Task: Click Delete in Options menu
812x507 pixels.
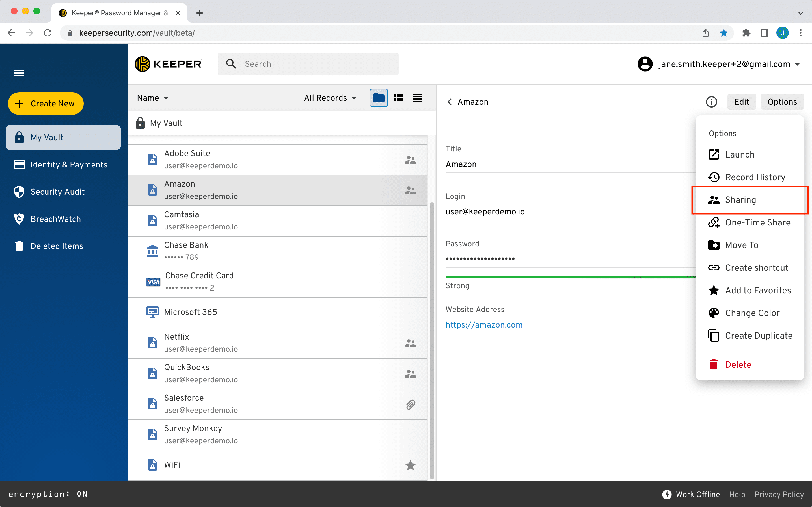Action: click(x=749, y=364)
